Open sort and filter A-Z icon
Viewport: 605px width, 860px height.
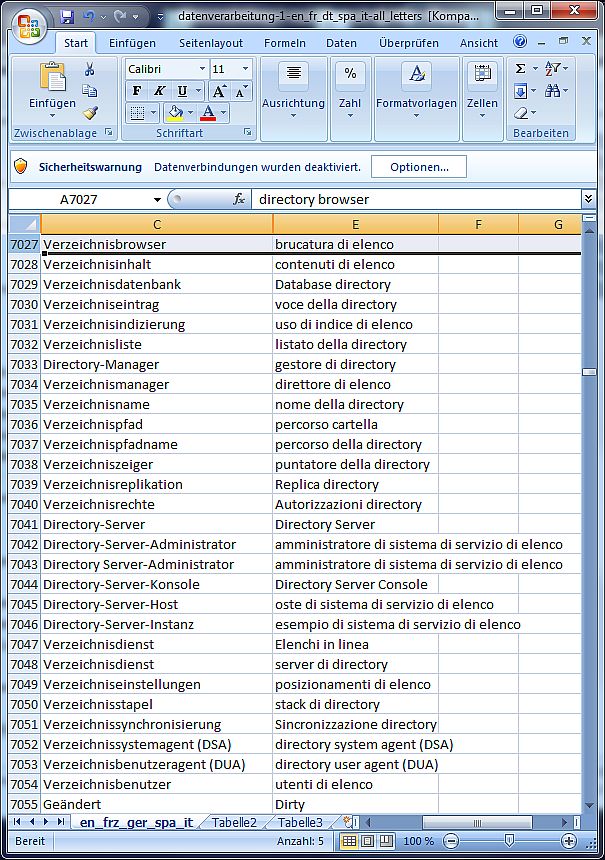pyautogui.click(x=553, y=69)
